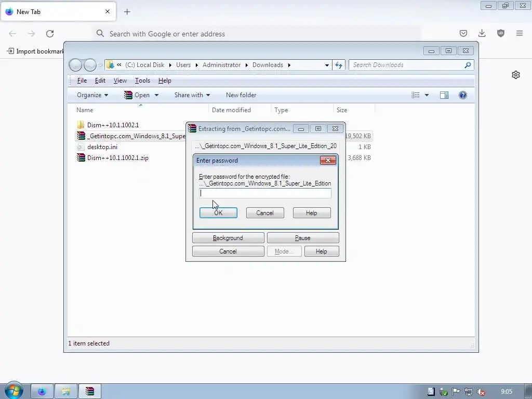The height and width of the screenshot is (399, 532).
Task: Open a new Firefox tab with plus
Action: [127, 12]
